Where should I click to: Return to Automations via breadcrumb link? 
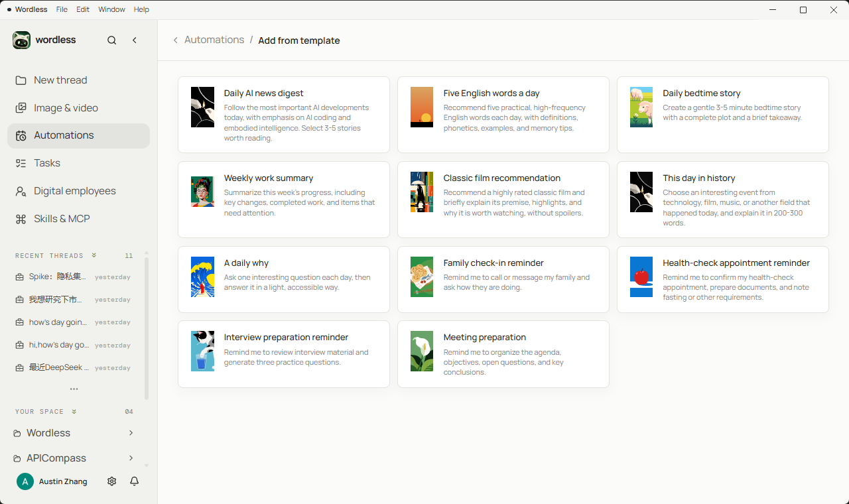click(x=214, y=40)
